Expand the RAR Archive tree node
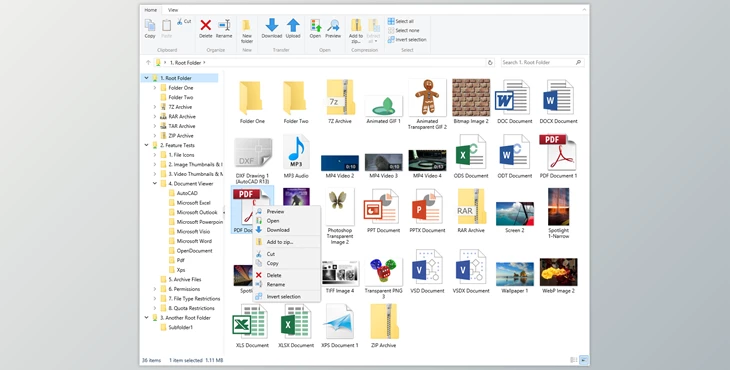 point(155,116)
